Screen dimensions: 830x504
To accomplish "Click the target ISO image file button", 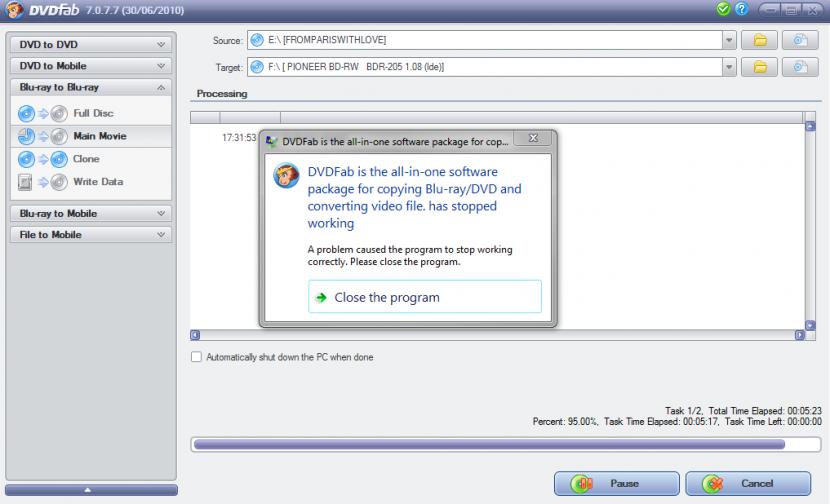I will (x=800, y=67).
